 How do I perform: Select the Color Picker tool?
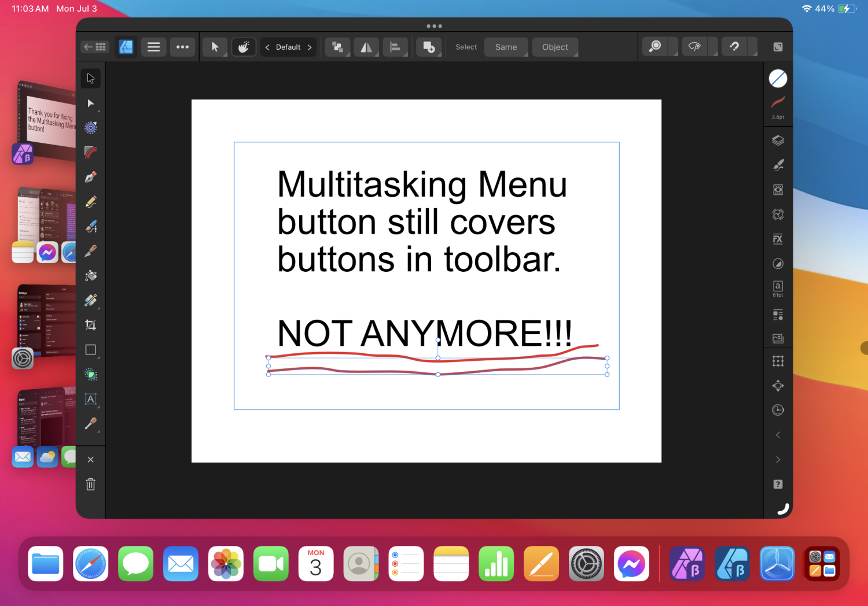tap(90, 425)
